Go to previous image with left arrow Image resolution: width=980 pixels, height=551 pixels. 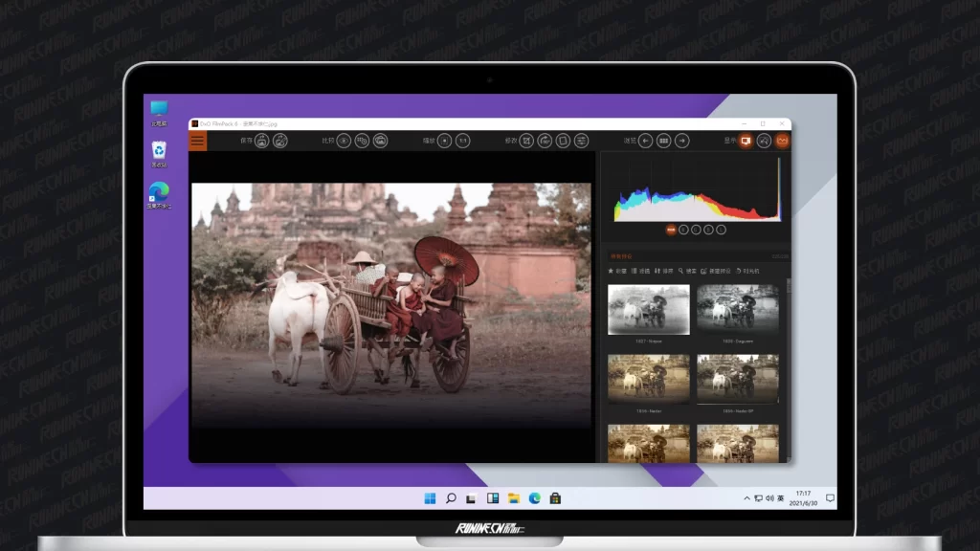point(645,141)
